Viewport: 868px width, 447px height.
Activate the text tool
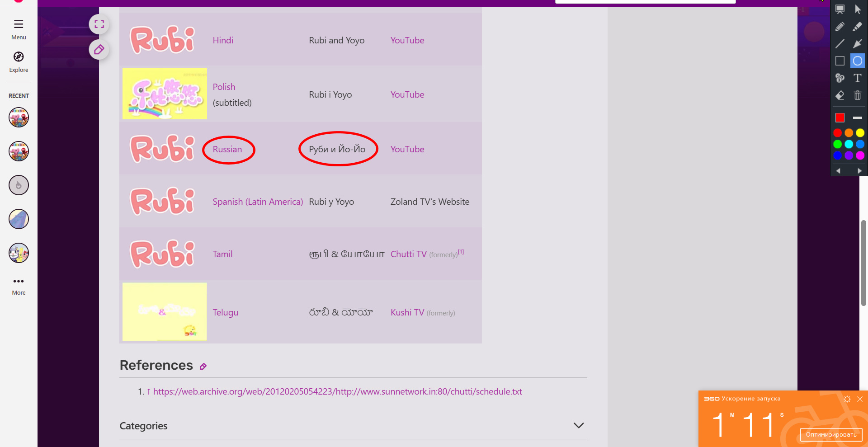click(x=857, y=78)
